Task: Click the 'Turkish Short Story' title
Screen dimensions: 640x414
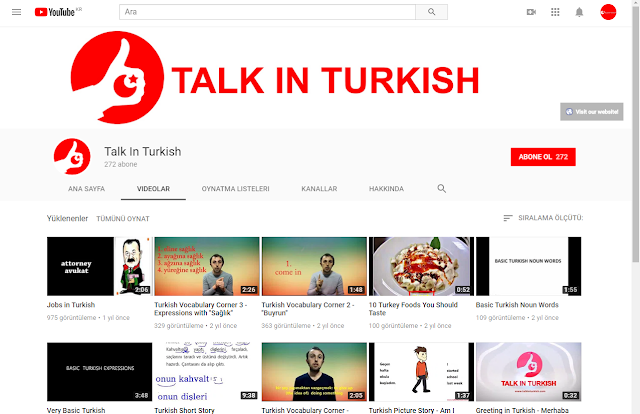Action: (x=184, y=410)
